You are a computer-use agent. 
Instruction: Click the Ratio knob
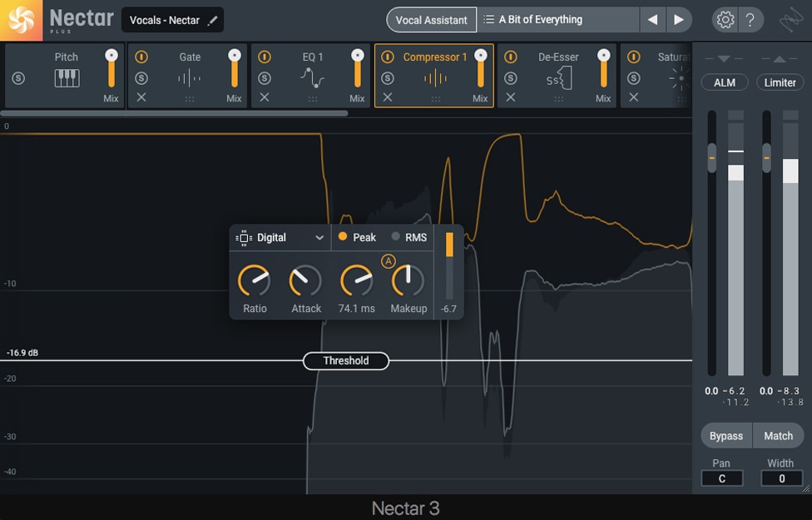point(255,281)
